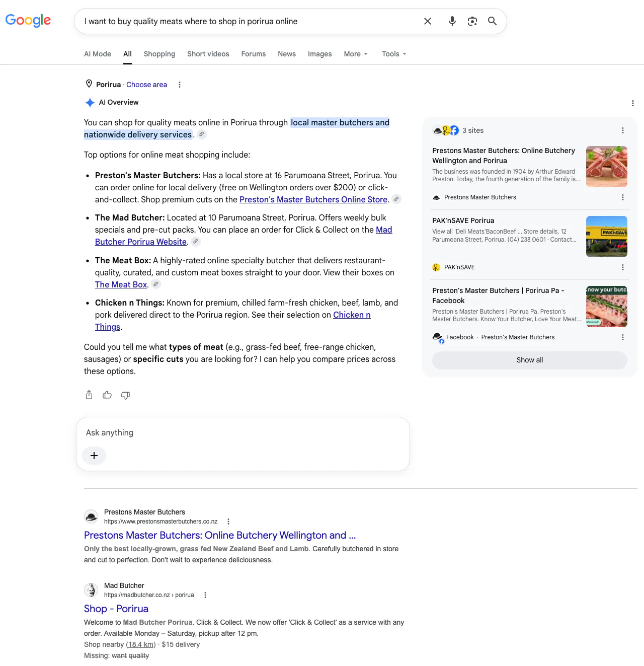Open three-dot menu for Prestons Master Butchers source
Viewport: 644px width, 666px height.
[x=623, y=197]
